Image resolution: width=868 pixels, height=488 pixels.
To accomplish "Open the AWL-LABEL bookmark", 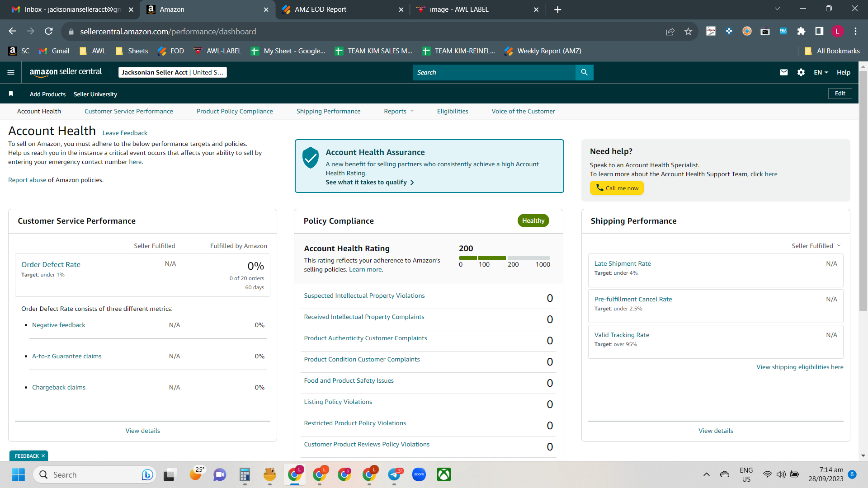I will (x=217, y=51).
